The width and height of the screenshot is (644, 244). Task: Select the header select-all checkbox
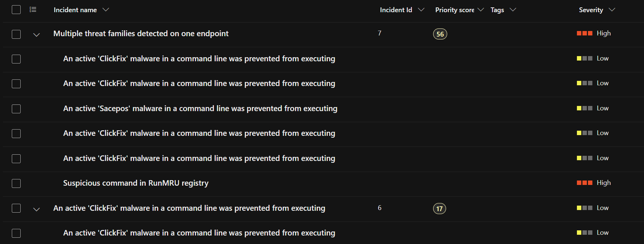tap(16, 10)
